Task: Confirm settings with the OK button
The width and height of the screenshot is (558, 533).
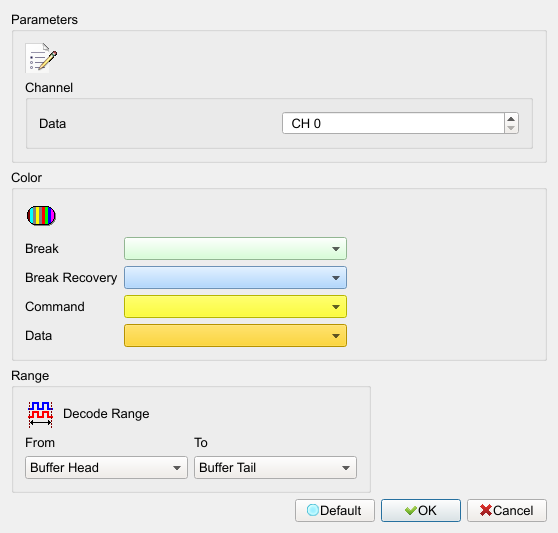Action: tap(421, 511)
